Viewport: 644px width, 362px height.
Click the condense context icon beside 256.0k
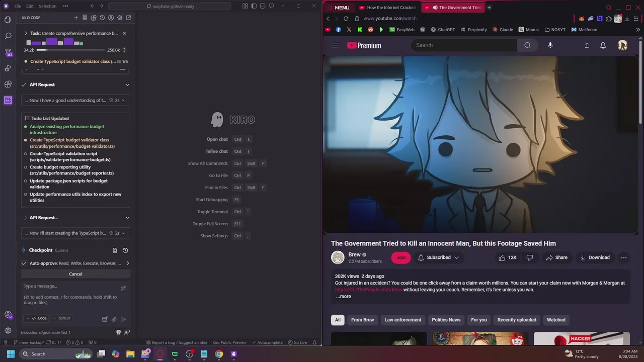[x=124, y=50]
